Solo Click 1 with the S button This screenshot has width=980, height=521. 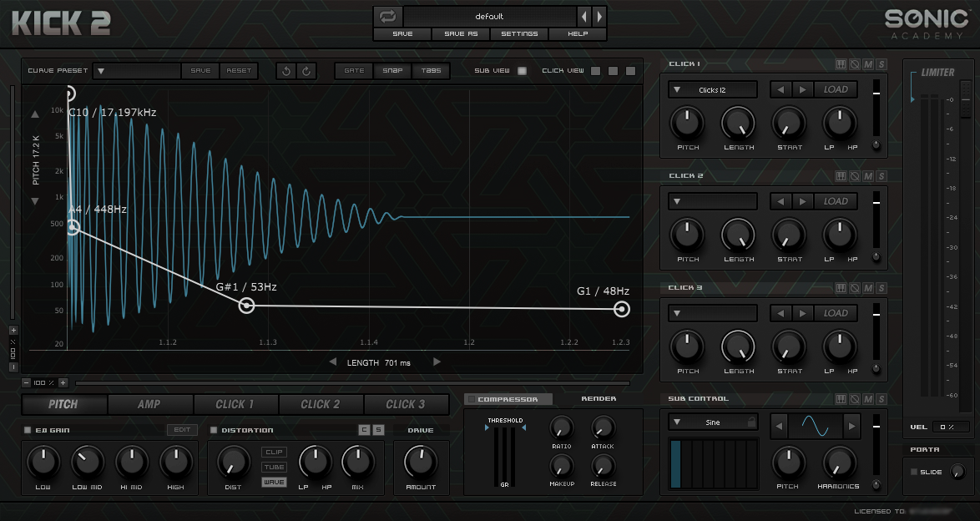[881, 64]
